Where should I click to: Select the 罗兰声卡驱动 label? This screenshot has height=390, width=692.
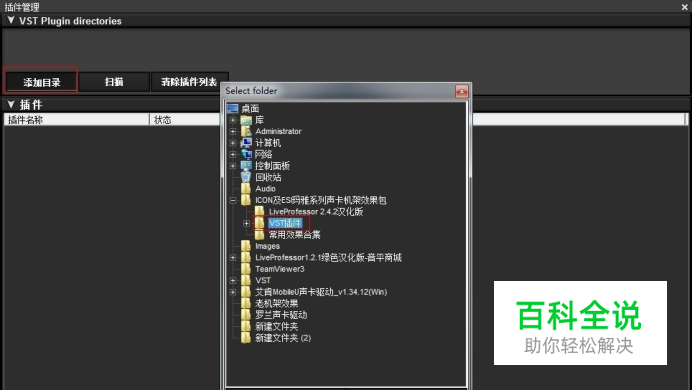(x=281, y=315)
